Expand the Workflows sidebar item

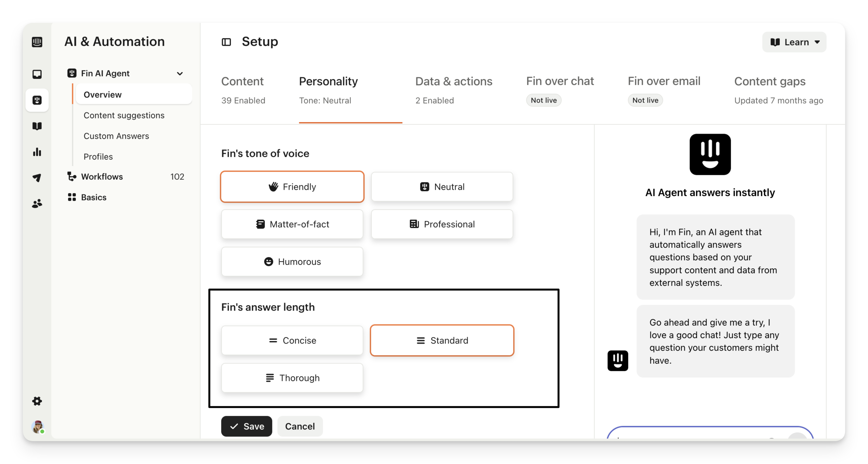(x=102, y=177)
